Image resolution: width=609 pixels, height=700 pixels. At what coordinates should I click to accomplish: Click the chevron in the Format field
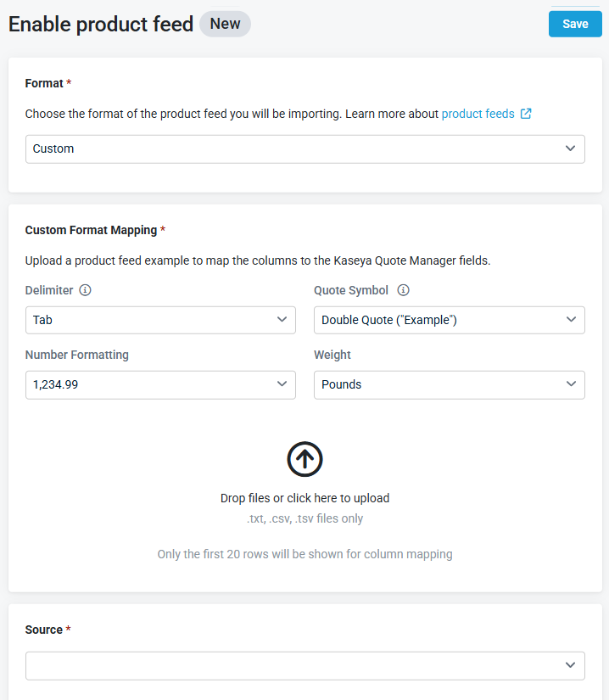[x=570, y=148]
